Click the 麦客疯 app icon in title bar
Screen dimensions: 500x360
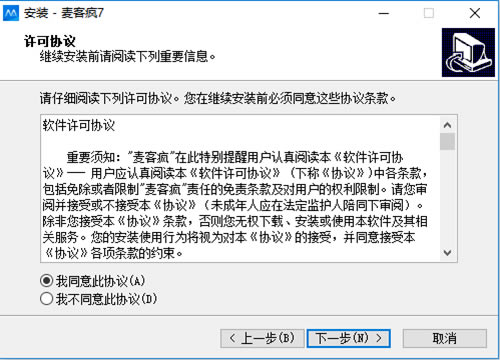[11, 13]
